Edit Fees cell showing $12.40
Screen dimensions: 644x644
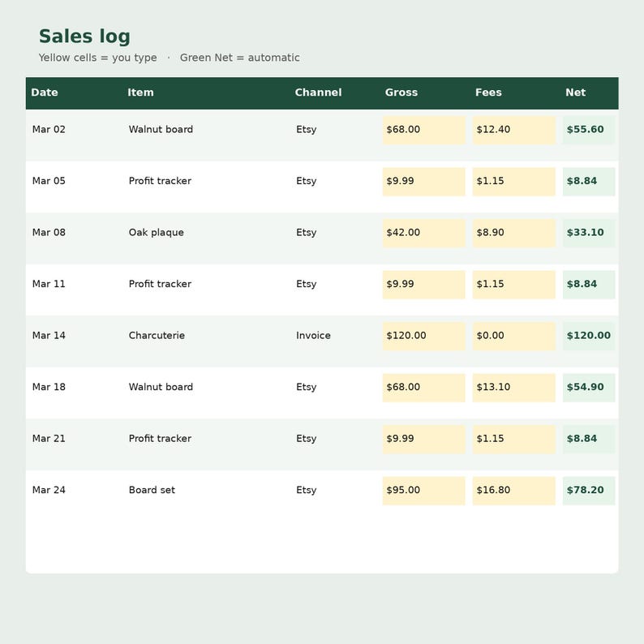(x=513, y=130)
